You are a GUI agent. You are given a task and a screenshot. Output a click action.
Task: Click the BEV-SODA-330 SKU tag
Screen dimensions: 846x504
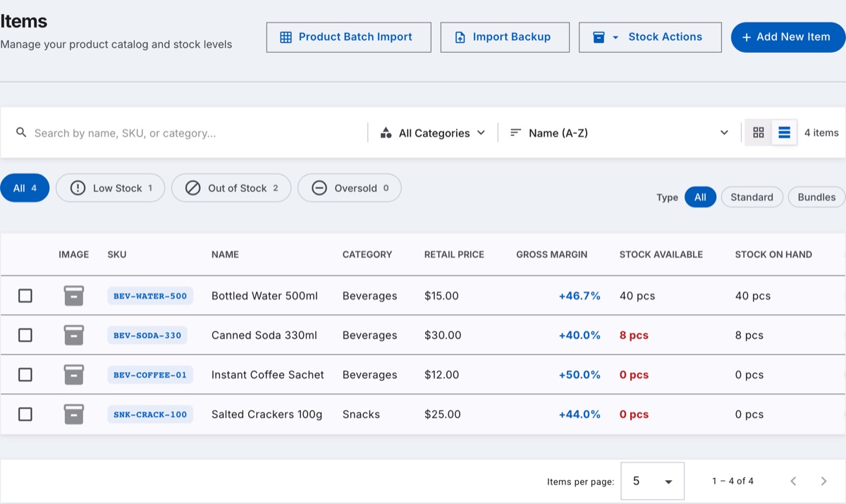(147, 336)
